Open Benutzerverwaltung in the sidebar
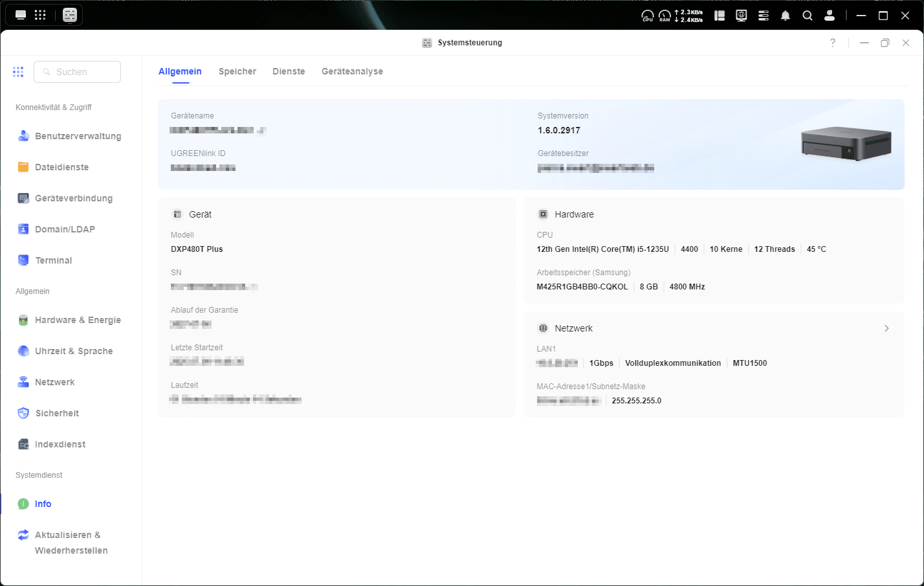924x586 pixels. pos(78,136)
